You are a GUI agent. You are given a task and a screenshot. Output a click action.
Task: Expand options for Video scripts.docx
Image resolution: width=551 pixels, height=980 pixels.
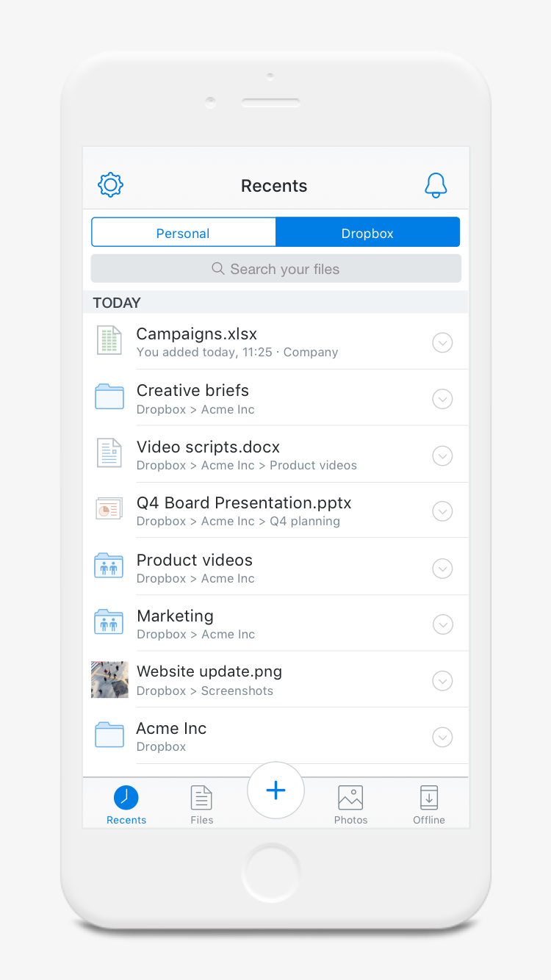[x=442, y=455]
